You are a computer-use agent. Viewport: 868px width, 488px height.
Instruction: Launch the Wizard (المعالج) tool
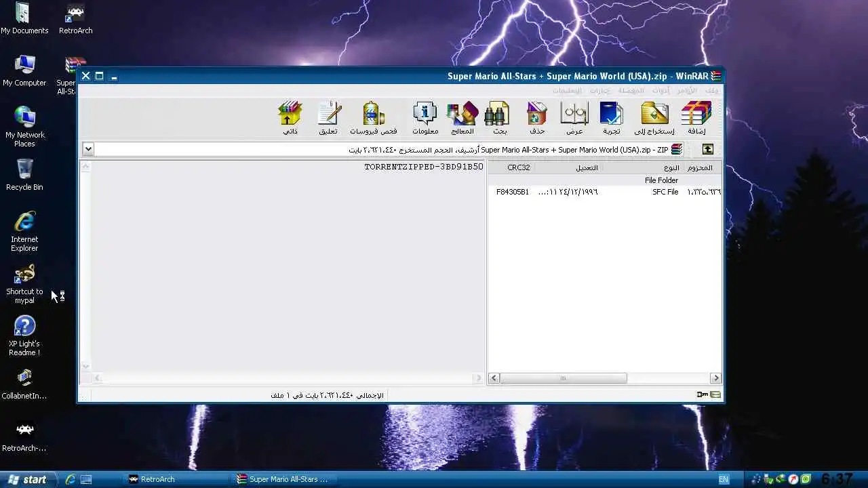(x=462, y=119)
